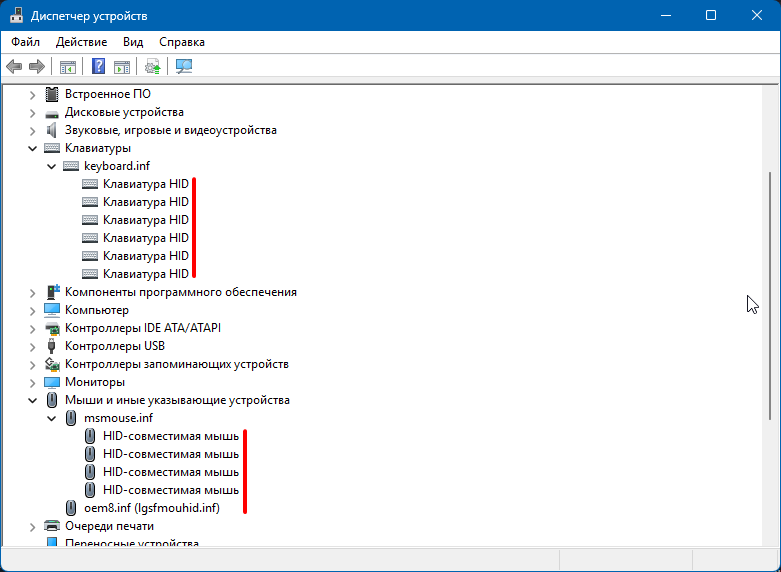This screenshot has height=572, width=781.
Task: Open Help via the blue question mark icon
Action: click(99, 66)
